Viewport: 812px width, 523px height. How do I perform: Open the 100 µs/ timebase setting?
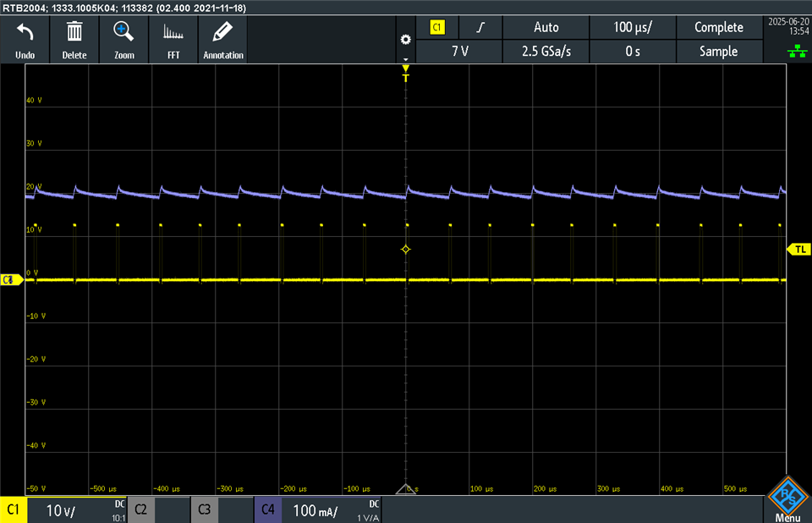coord(633,27)
